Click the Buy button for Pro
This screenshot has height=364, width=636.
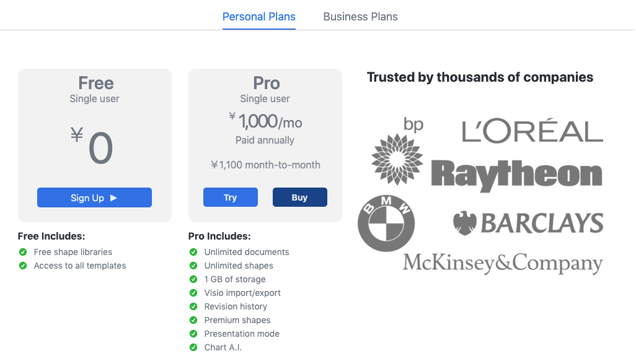(300, 197)
